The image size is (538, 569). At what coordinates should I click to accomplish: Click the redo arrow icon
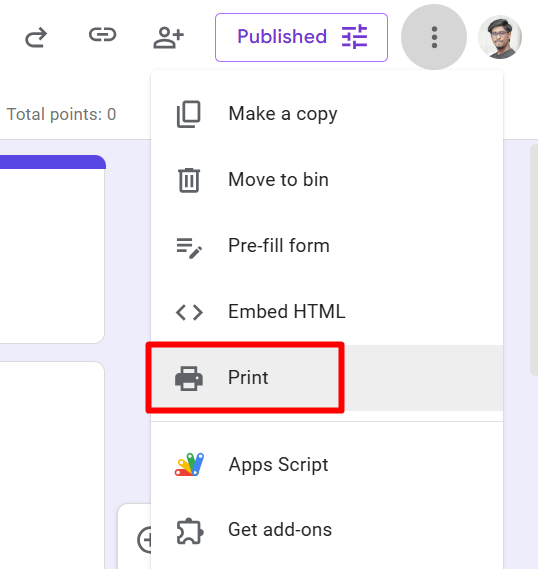pyautogui.click(x=36, y=37)
